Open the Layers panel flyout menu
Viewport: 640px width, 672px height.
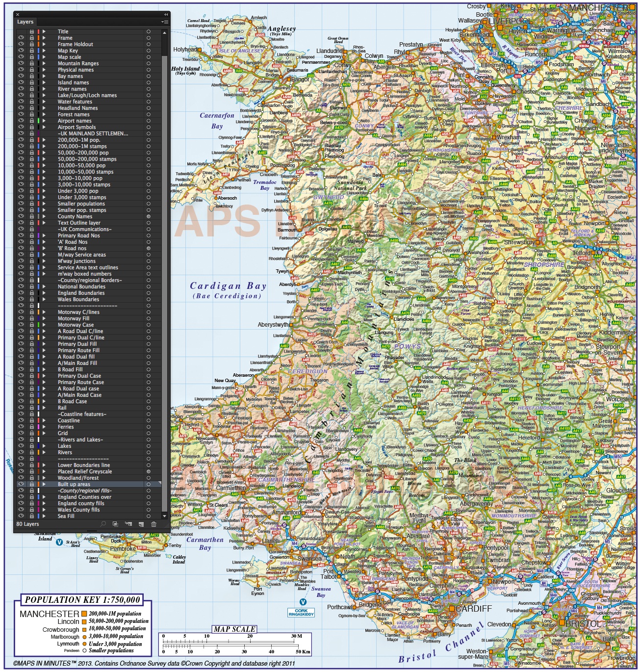click(x=165, y=22)
